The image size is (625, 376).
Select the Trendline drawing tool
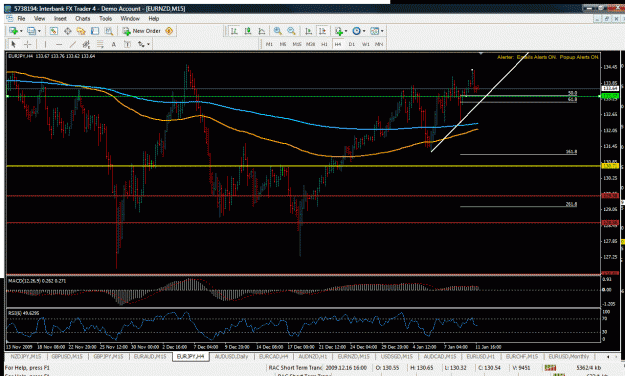pos(73,44)
